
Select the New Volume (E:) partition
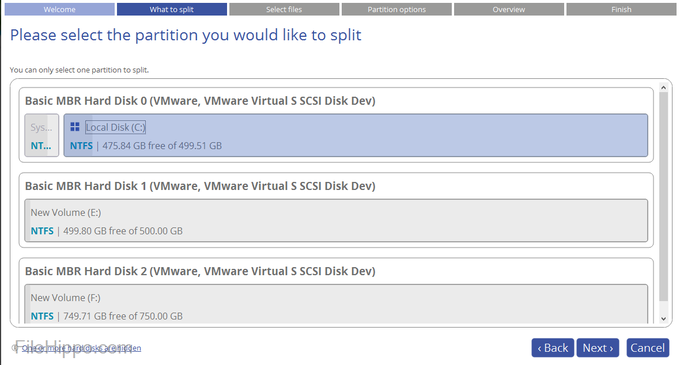pyautogui.click(x=336, y=221)
